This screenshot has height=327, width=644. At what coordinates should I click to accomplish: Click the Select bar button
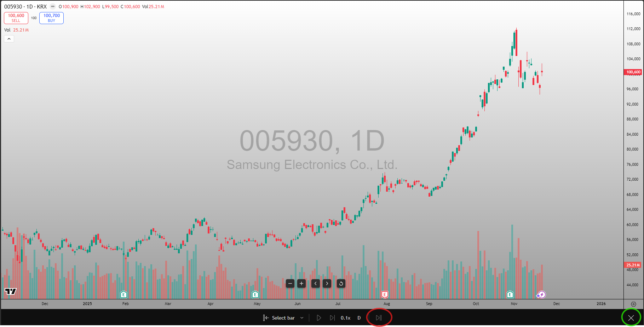click(279, 318)
